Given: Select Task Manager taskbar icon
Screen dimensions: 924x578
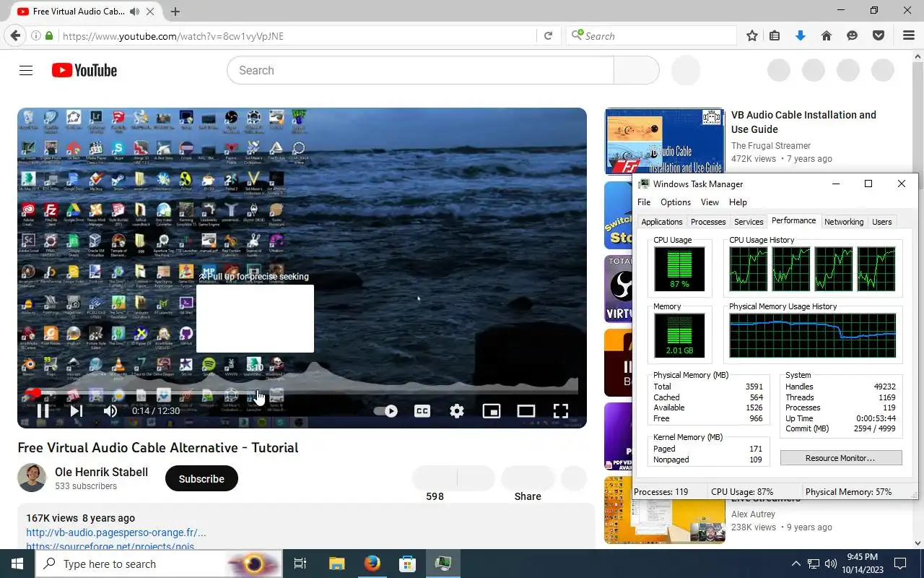Looking at the screenshot, I should click(x=443, y=564).
